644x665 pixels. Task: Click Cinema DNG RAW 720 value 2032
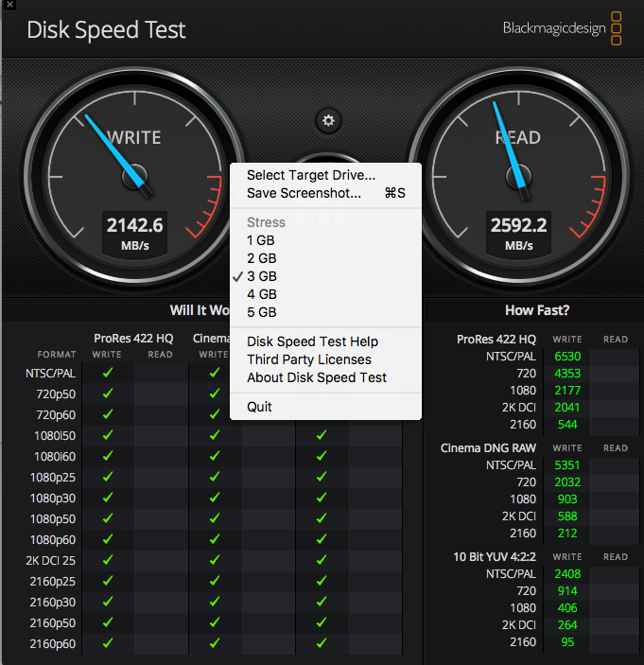567,482
